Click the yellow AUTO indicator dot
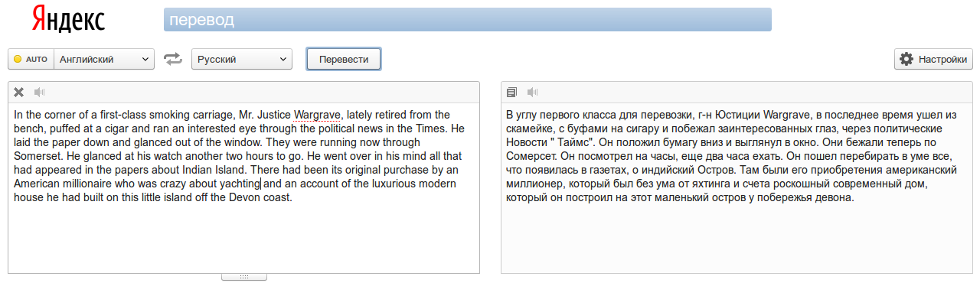This screenshot has width=980, height=296. (x=18, y=59)
